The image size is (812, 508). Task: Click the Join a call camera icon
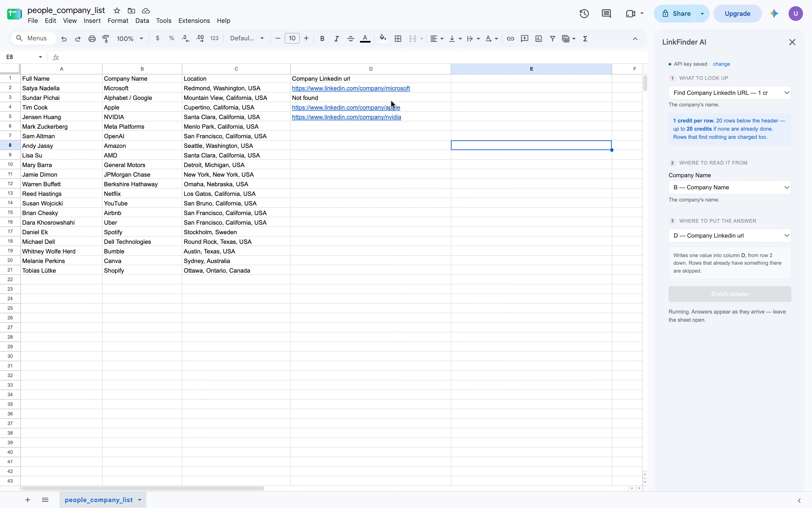[630, 14]
